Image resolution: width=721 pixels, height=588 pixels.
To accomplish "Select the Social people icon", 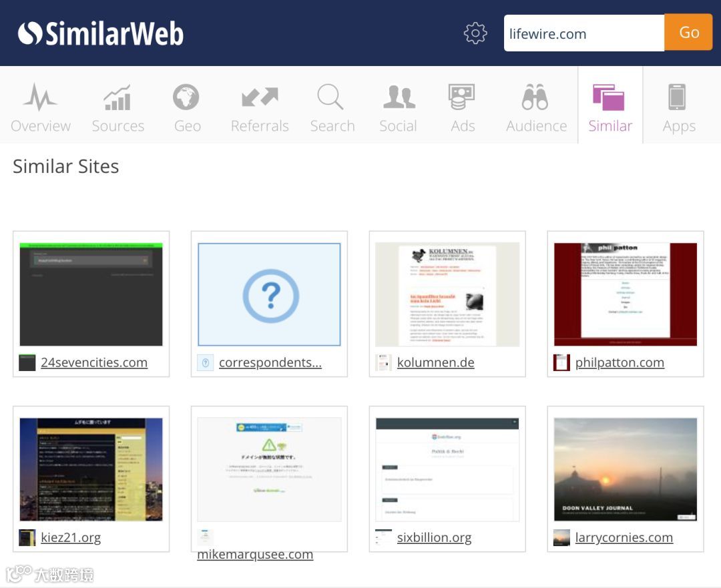I will (399, 97).
